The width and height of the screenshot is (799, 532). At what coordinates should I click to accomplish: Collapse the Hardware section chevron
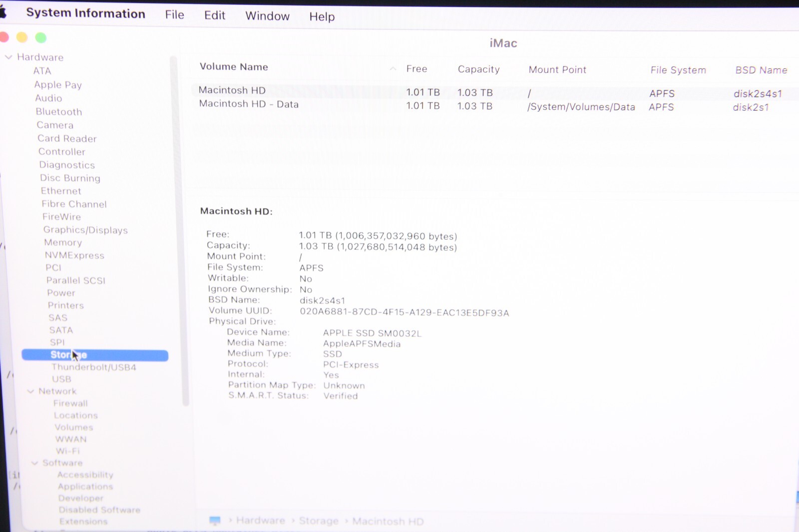click(x=8, y=57)
